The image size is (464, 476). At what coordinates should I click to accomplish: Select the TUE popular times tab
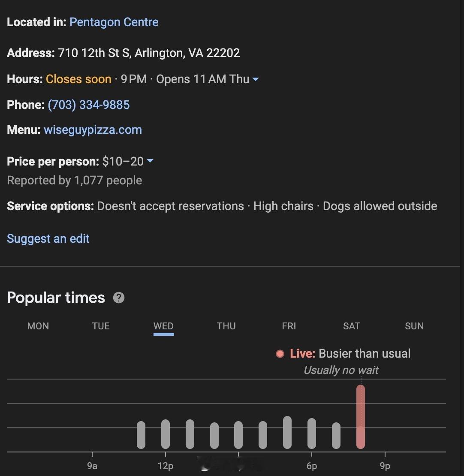coord(101,326)
